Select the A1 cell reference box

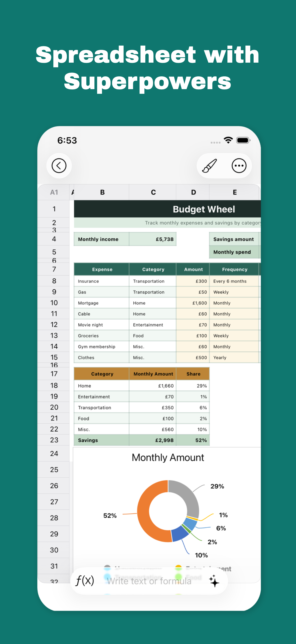pos(54,192)
